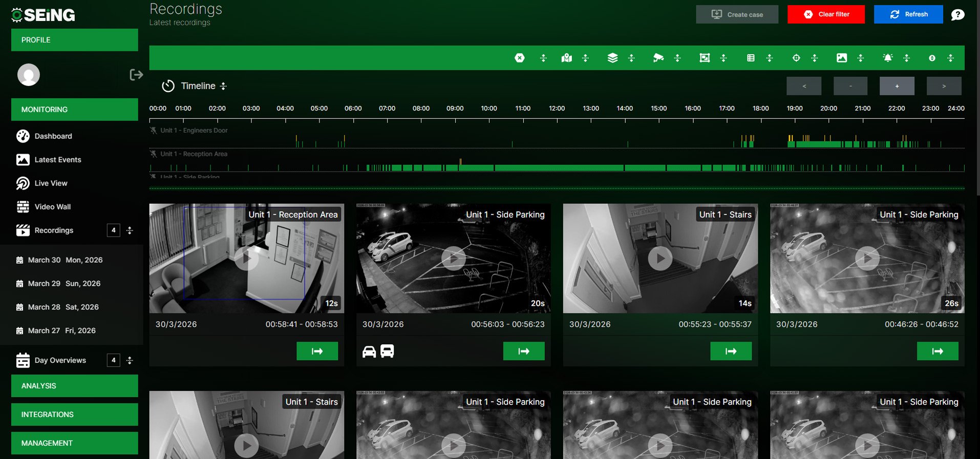Move timeline forward with > button

point(944,86)
